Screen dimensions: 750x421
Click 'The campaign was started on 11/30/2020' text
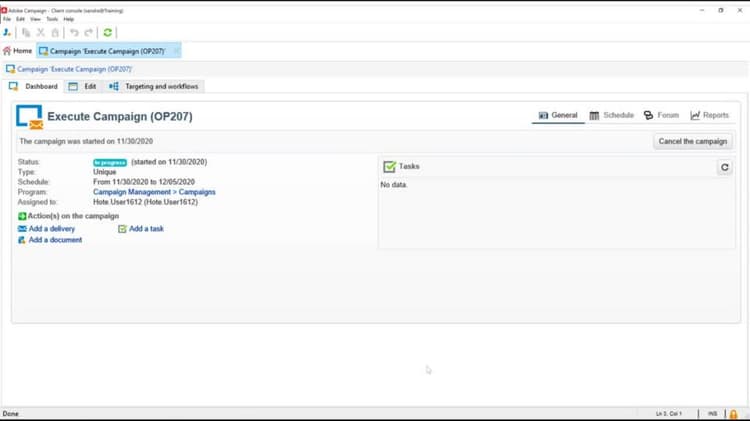(x=86, y=142)
